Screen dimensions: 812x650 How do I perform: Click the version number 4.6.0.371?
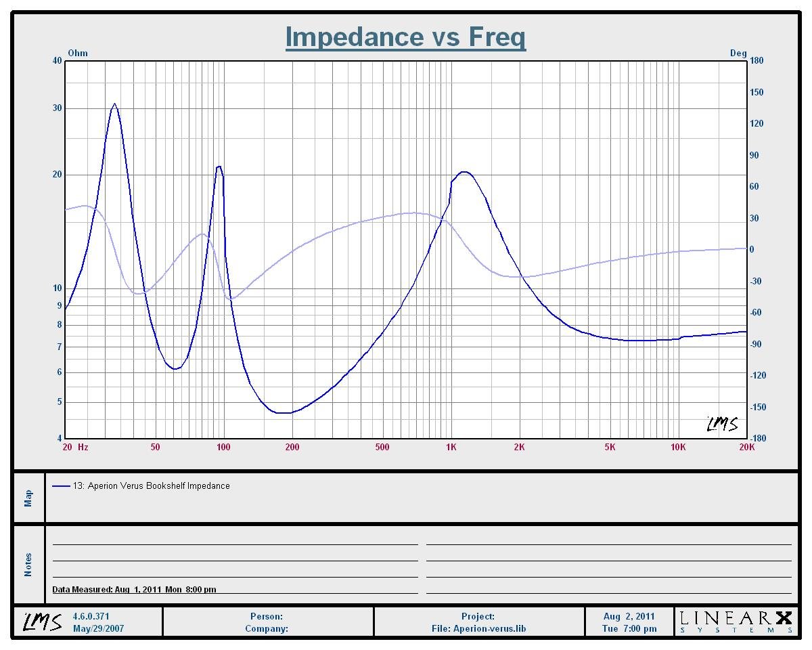point(91,616)
